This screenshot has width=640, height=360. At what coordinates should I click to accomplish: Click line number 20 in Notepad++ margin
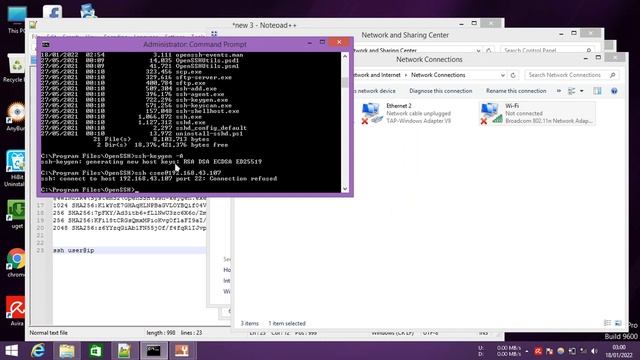pos(40,228)
